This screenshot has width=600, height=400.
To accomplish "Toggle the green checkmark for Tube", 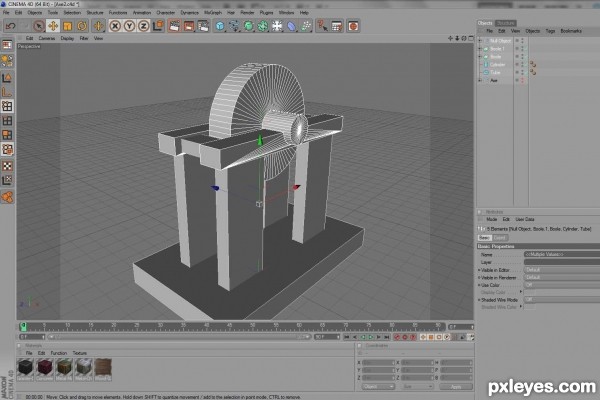I will pos(527,72).
